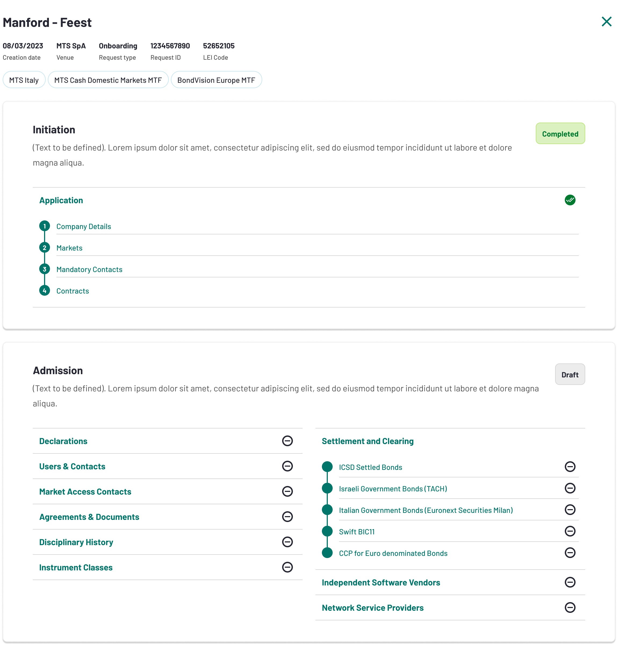618x672 pixels.
Task: Click Request ID value 1234567890
Action: pyautogui.click(x=170, y=46)
